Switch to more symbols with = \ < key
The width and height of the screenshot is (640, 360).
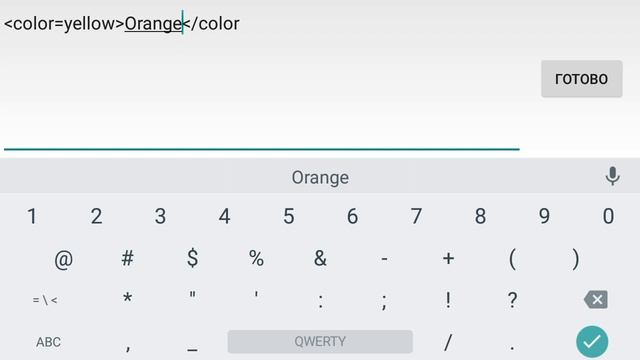pos(45,300)
